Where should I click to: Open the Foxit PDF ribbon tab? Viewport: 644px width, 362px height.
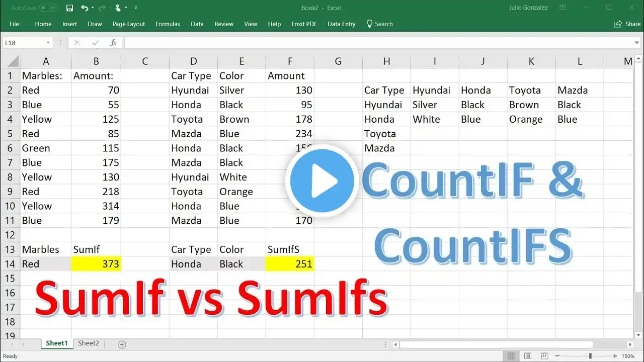click(x=304, y=24)
